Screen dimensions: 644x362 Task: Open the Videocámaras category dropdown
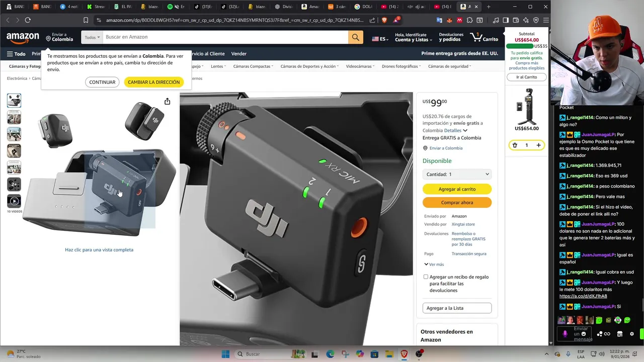tap(360, 66)
